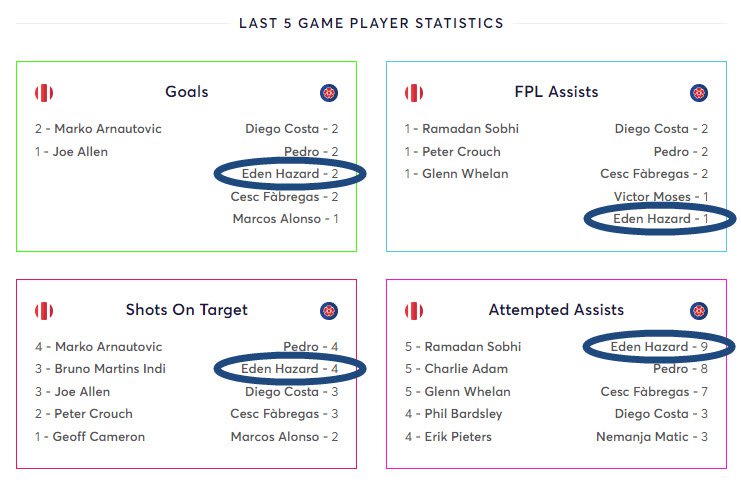The image size is (741, 485).
Task: Select the Shots On Target heading
Action: pyautogui.click(x=187, y=310)
